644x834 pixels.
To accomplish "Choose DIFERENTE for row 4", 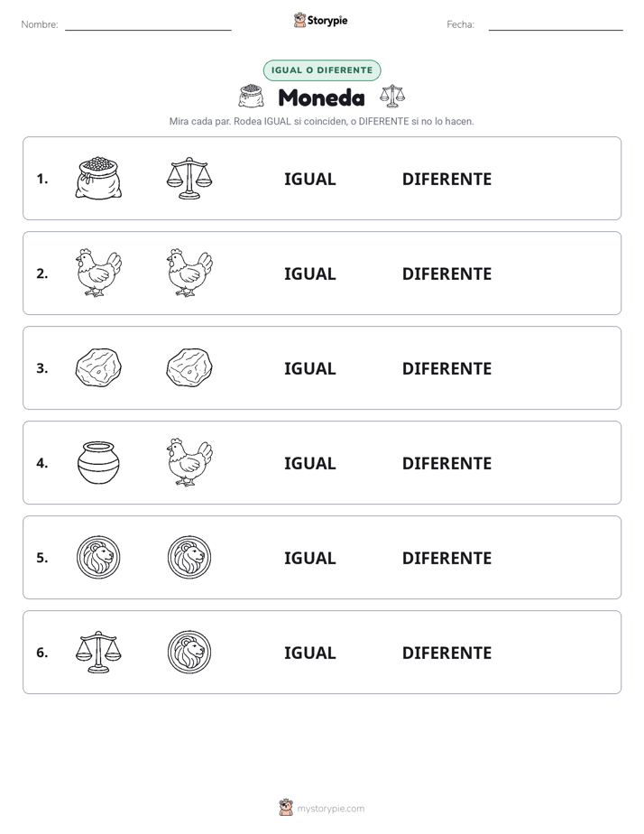I will pos(446,463).
